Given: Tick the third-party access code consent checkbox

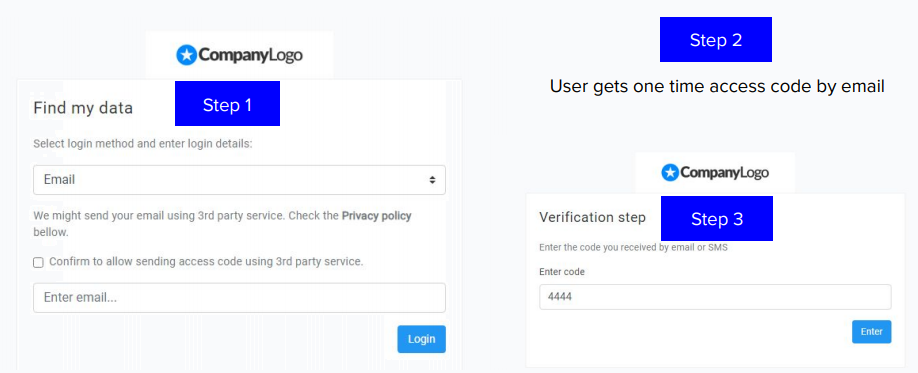Looking at the screenshot, I should [39, 263].
